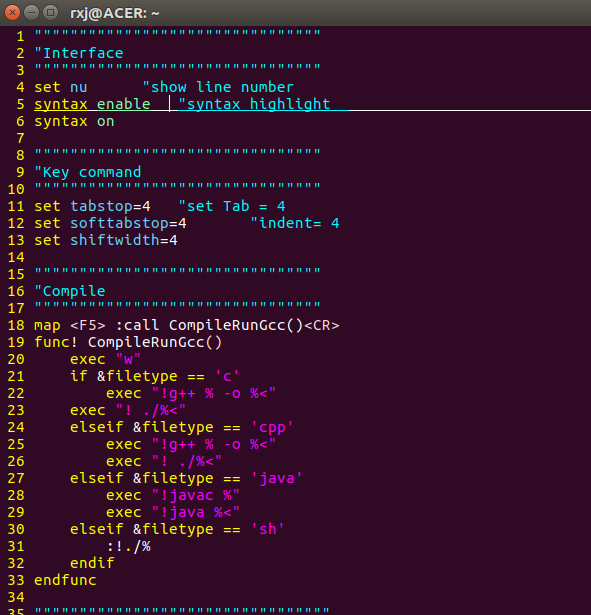The width and height of the screenshot is (591, 615).
Task: Click "if &filetype == 'c'" line
Action: pos(155,376)
